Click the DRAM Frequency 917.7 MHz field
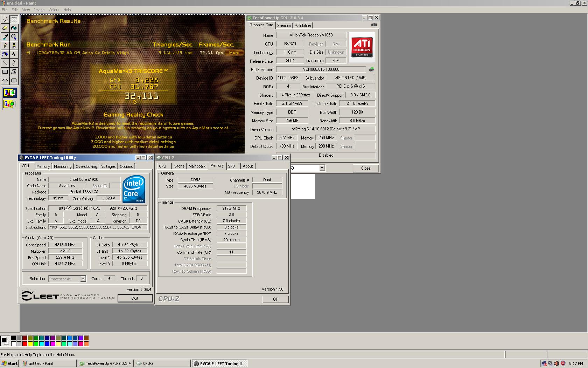 231,208
